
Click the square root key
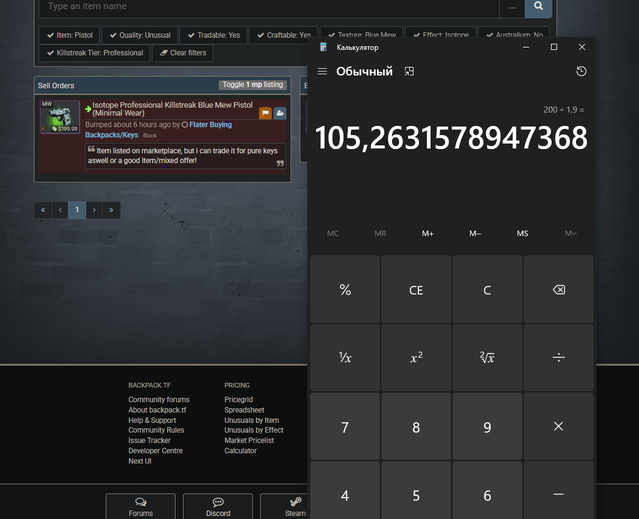487,358
